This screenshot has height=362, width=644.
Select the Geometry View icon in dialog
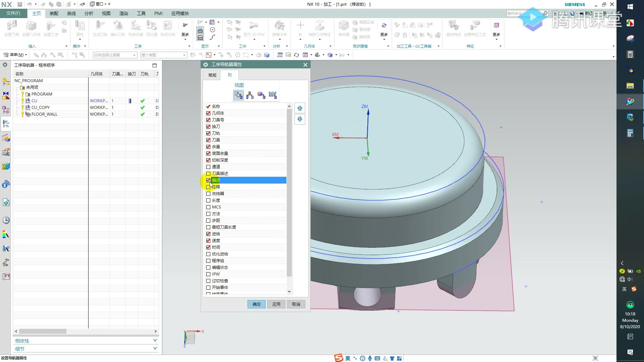261,95
